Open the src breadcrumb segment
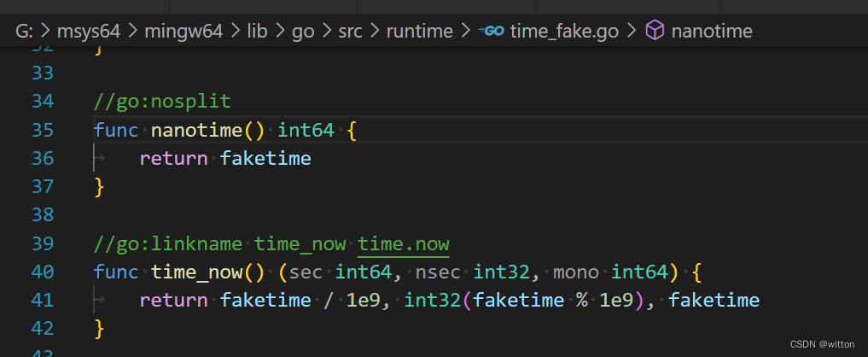 (x=349, y=32)
